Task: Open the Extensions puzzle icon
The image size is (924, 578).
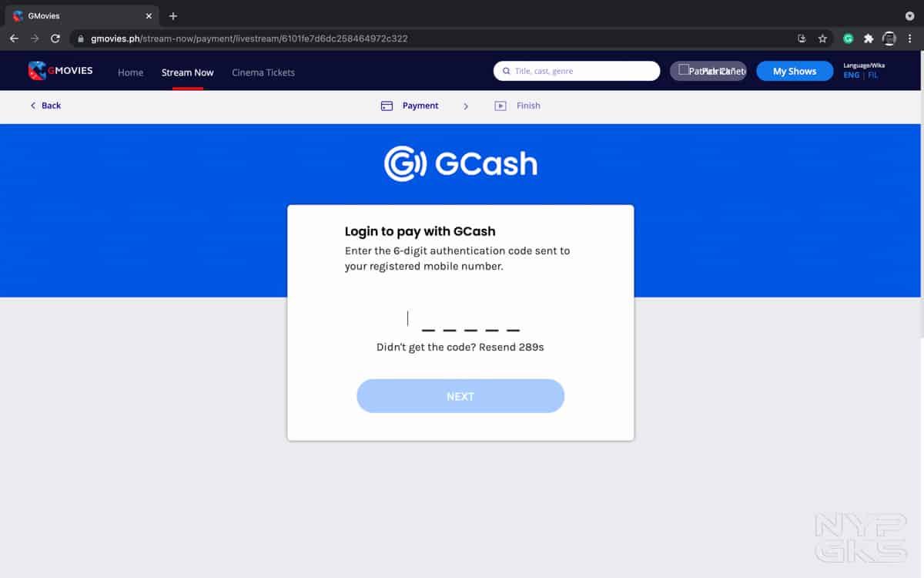Action: pos(869,38)
